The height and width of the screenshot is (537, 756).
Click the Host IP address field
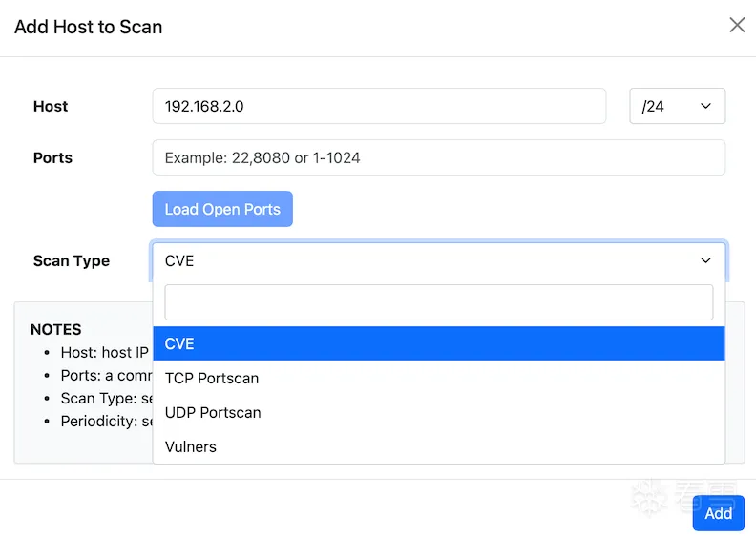point(379,106)
